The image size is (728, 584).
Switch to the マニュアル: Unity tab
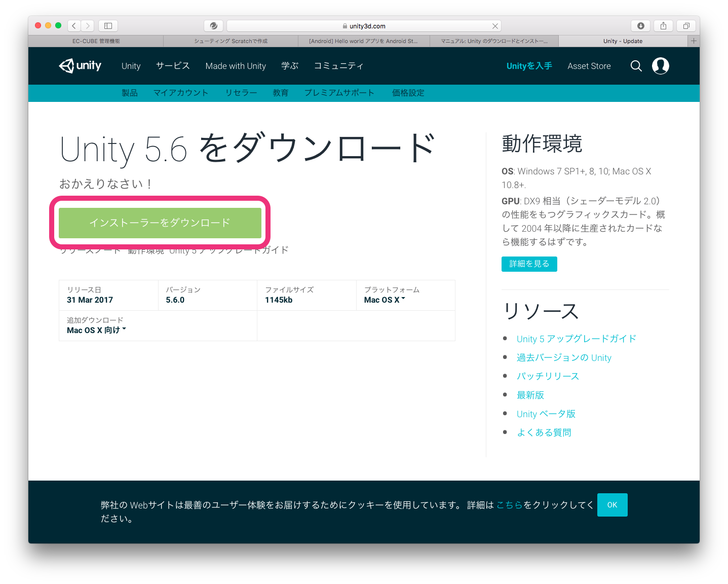494,41
